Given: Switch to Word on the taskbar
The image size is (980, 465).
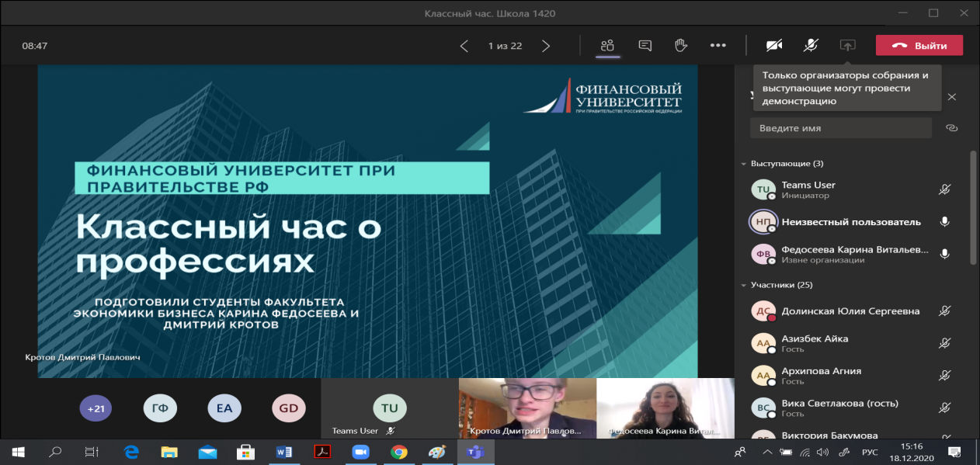Looking at the screenshot, I should point(283,451).
